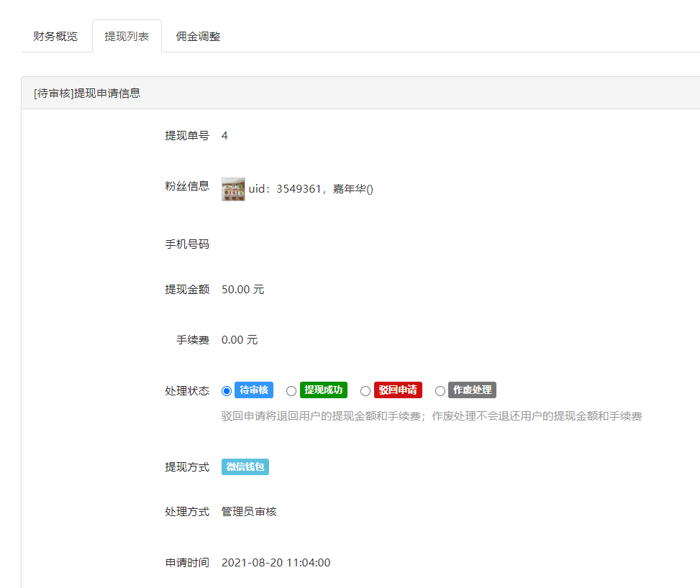Click the uid 3549361 嘉年华 text
This screenshot has height=588, width=700.
311,189
